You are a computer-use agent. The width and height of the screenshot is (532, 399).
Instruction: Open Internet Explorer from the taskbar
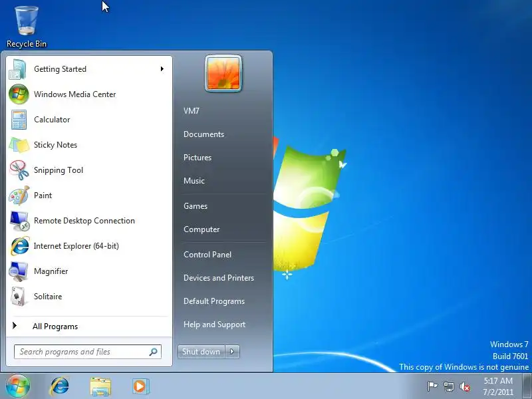[x=59, y=386]
